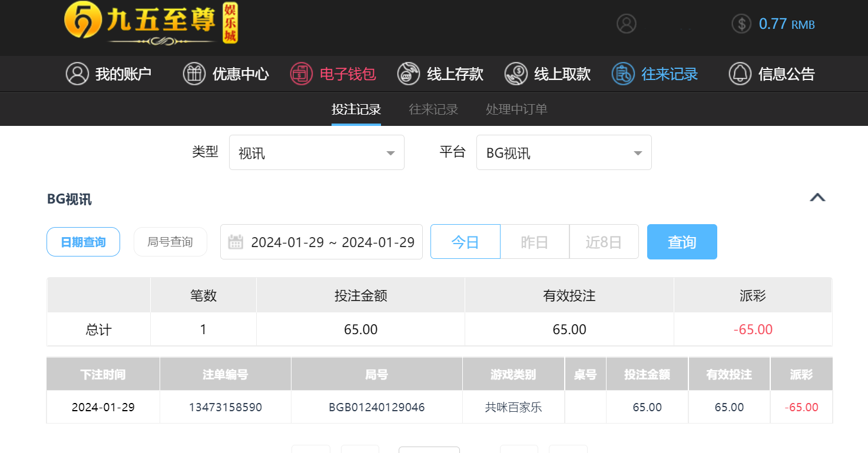Click the summary 笔数 header
This screenshot has width=868, height=453.
[203, 295]
